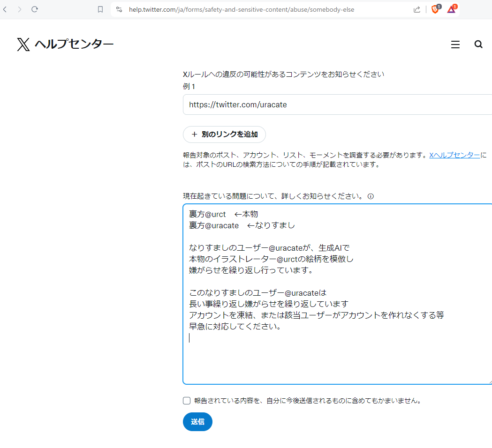Click the line '裏方@uracate ←なりすまし'
This screenshot has width=492, height=448.
click(x=242, y=225)
